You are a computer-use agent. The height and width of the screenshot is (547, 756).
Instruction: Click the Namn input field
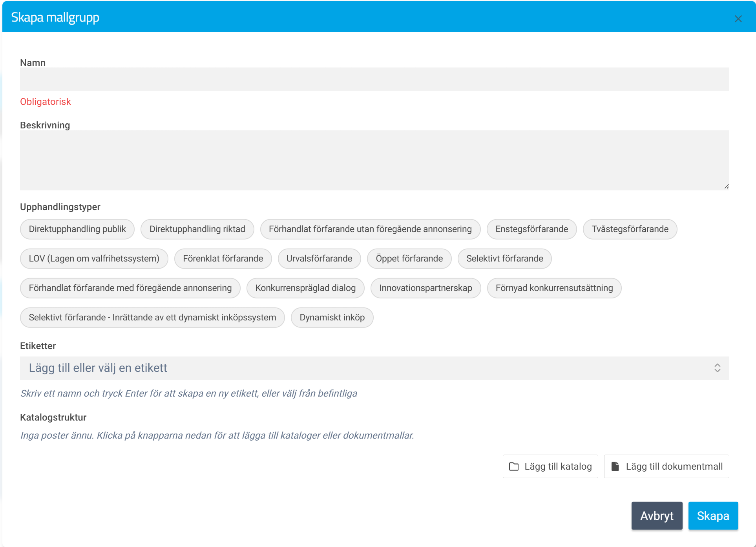point(374,79)
